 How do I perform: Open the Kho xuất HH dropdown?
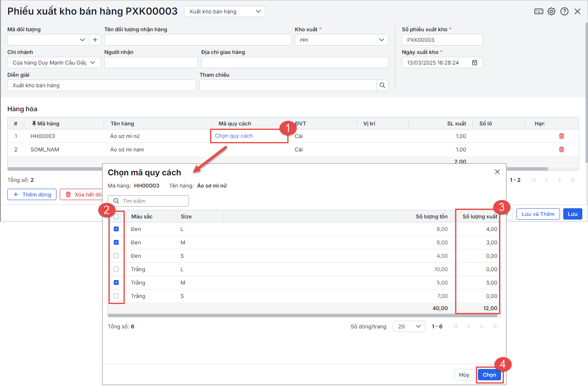click(341, 40)
